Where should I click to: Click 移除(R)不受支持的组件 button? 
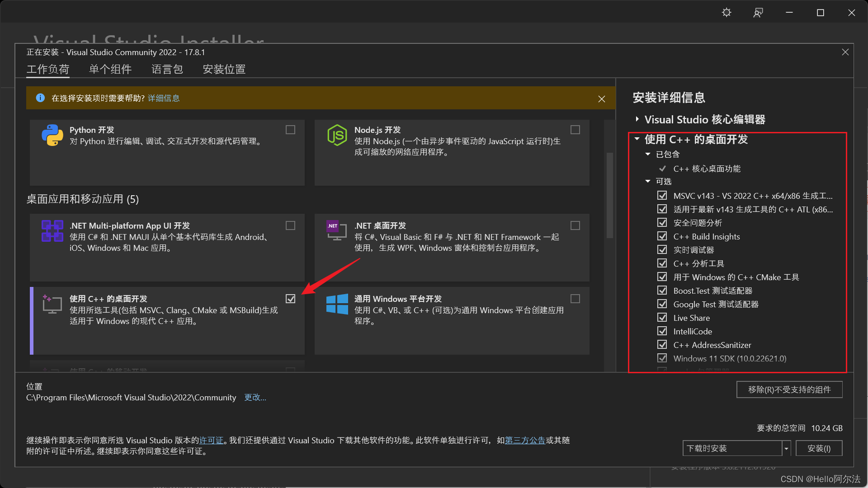point(789,389)
